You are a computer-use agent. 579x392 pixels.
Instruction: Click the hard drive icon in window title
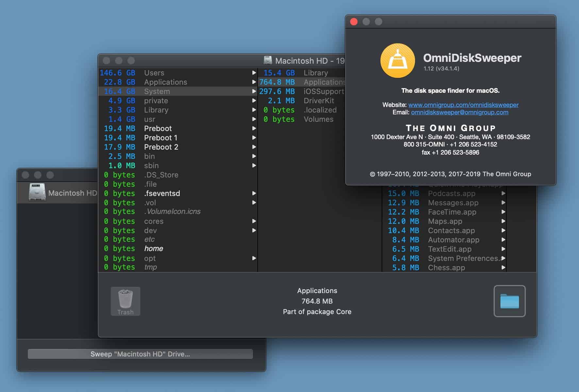click(x=268, y=60)
